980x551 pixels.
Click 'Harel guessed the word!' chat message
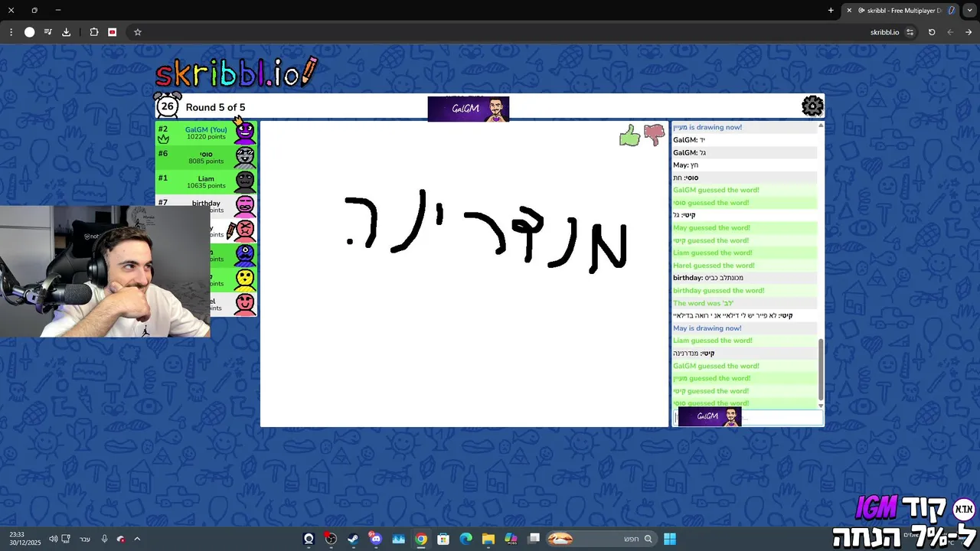[714, 266]
